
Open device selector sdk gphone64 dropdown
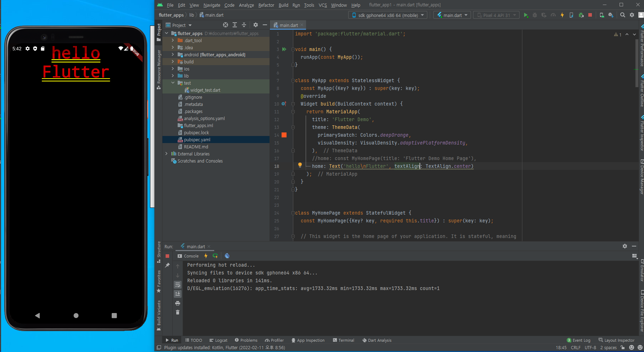(388, 15)
